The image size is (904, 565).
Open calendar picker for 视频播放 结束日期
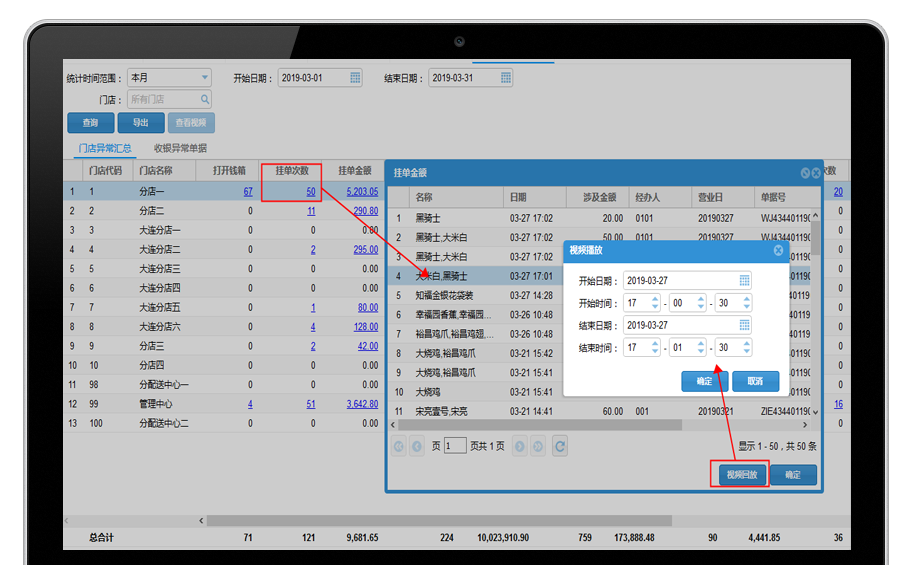pyautogui.click(x=744, y=325)
